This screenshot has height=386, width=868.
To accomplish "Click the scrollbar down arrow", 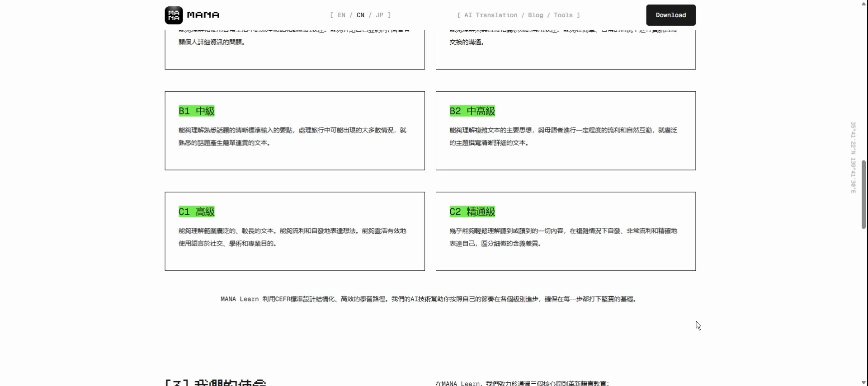I will tap(863, 382).
